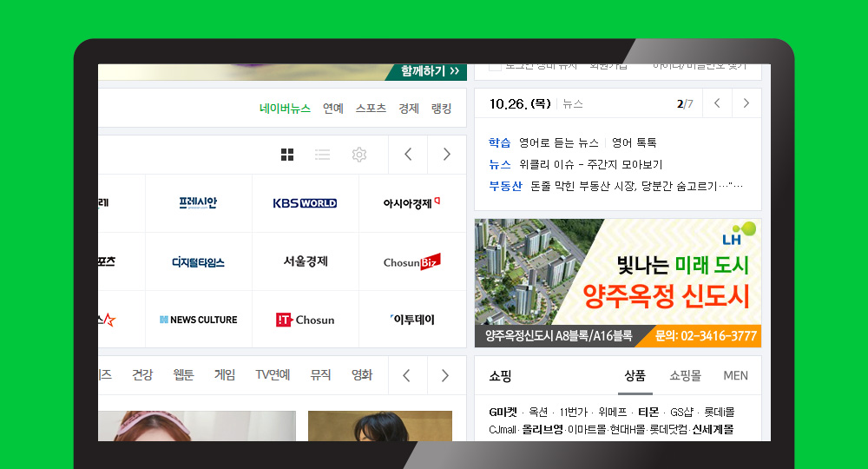Open 영어 톡톡 headline link
Screen dimensions: 868x469
tap(635, 142)
